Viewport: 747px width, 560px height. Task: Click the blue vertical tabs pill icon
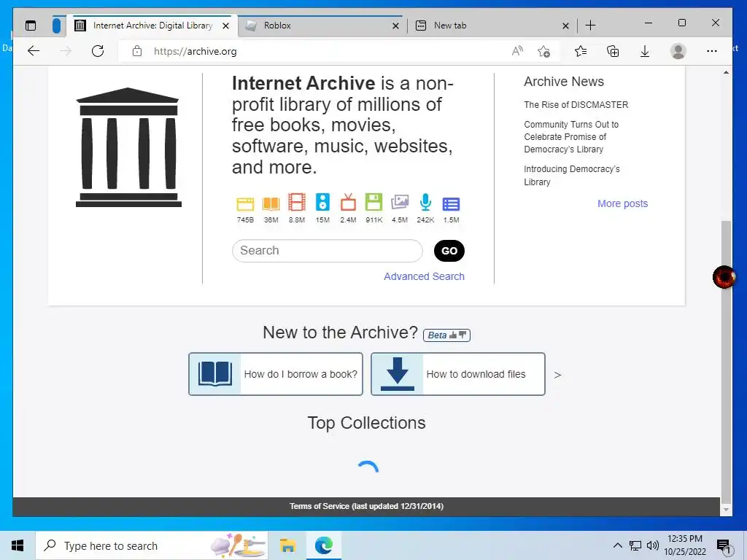pyautogui.click(x=56, y=26)
